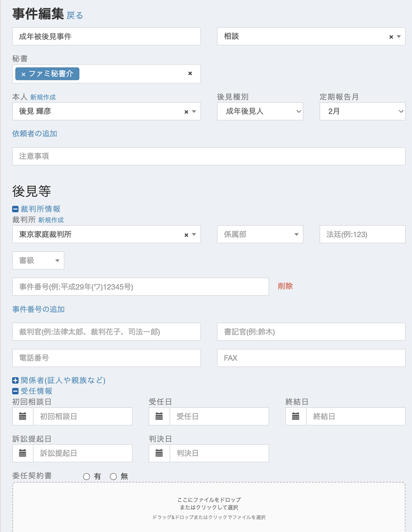The height and width of the screenshot is (532, 412).
Task: Click the red 削除 link
Action: pos(285,286)
